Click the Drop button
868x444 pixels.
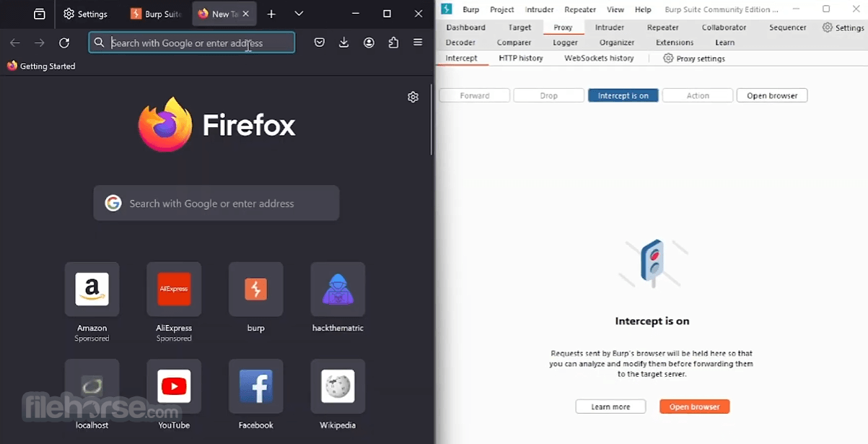[549, 95]
